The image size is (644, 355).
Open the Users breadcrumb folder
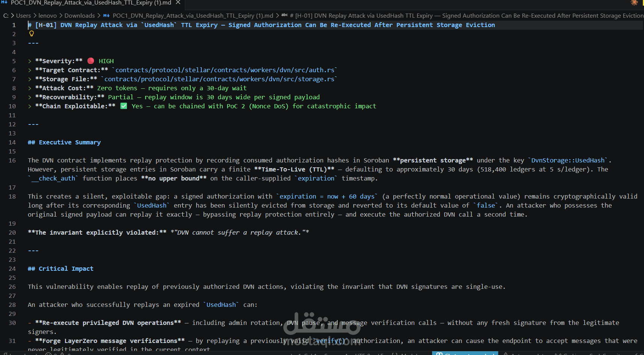23,15
